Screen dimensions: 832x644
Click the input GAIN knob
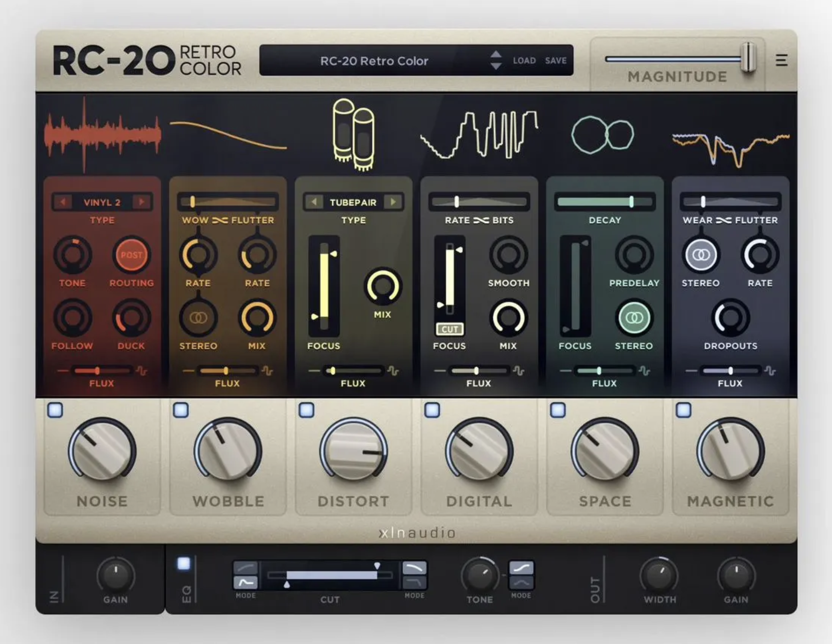tap(116, 575)
